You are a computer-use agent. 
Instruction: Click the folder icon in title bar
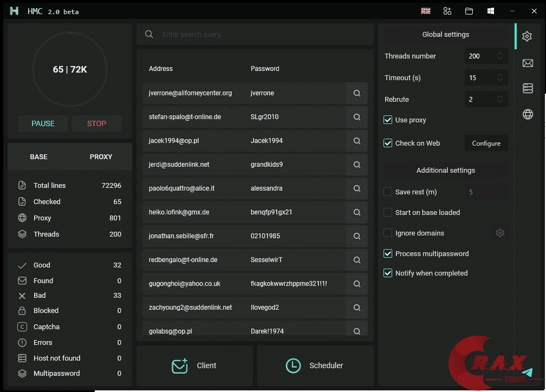click(x=469, y=11)
